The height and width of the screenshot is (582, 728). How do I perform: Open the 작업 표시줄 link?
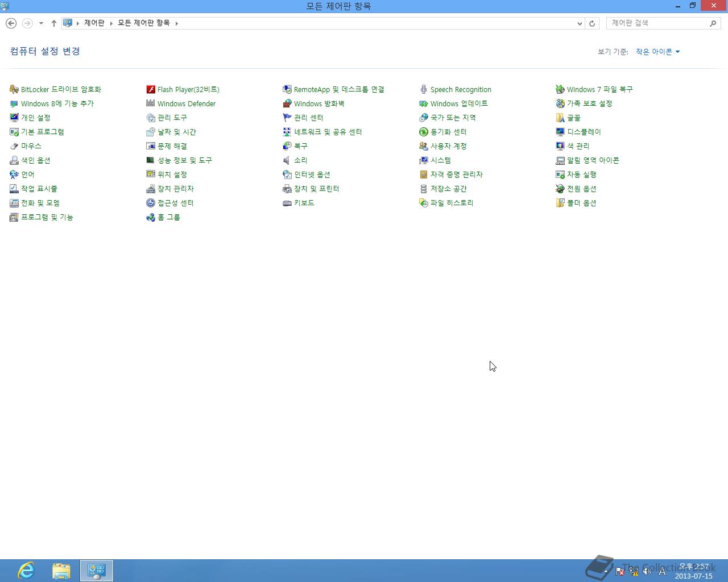click(x=39, y=189)
